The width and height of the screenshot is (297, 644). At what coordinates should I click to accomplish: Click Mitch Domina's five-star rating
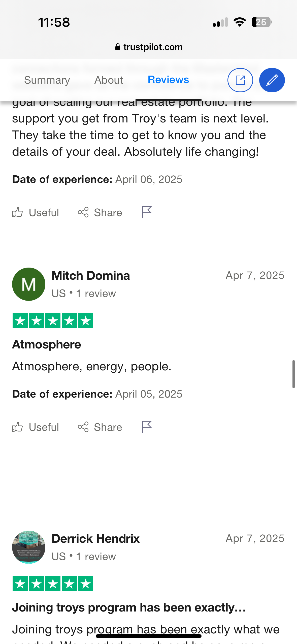[53, 320]
